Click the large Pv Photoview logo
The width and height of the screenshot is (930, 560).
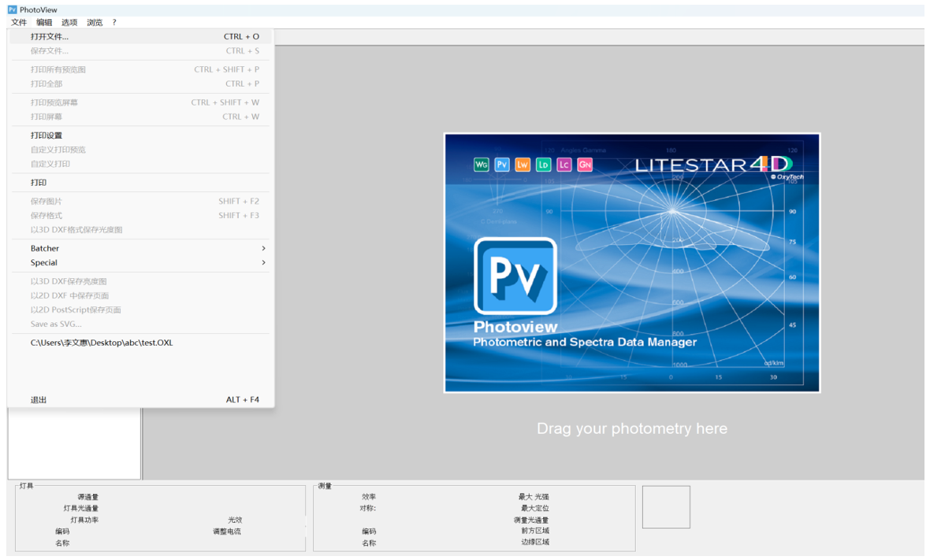515,276
